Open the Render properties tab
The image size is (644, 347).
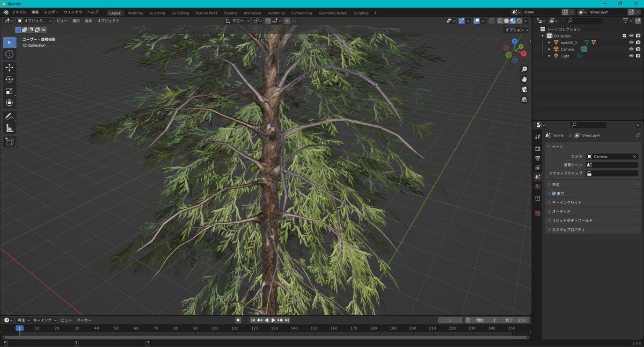point(538,148)
